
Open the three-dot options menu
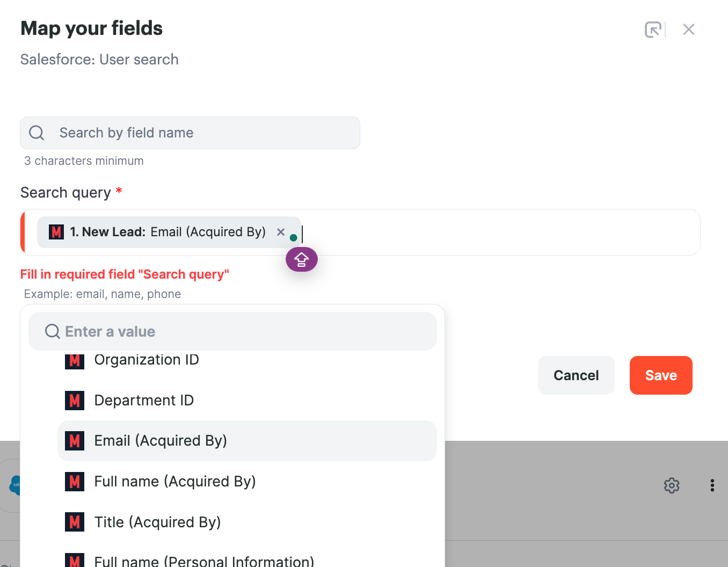coord(712,485)
